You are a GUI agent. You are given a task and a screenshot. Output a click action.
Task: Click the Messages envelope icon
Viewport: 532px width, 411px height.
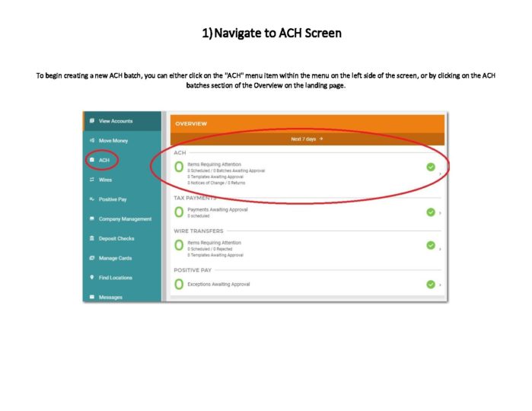tap(92, 297)
